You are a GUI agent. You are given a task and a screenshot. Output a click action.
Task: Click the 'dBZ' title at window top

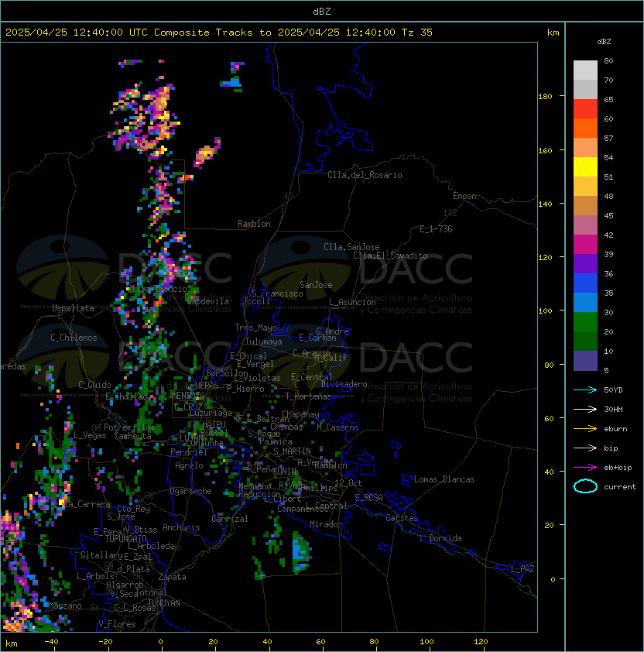click(x=322, y=11)
